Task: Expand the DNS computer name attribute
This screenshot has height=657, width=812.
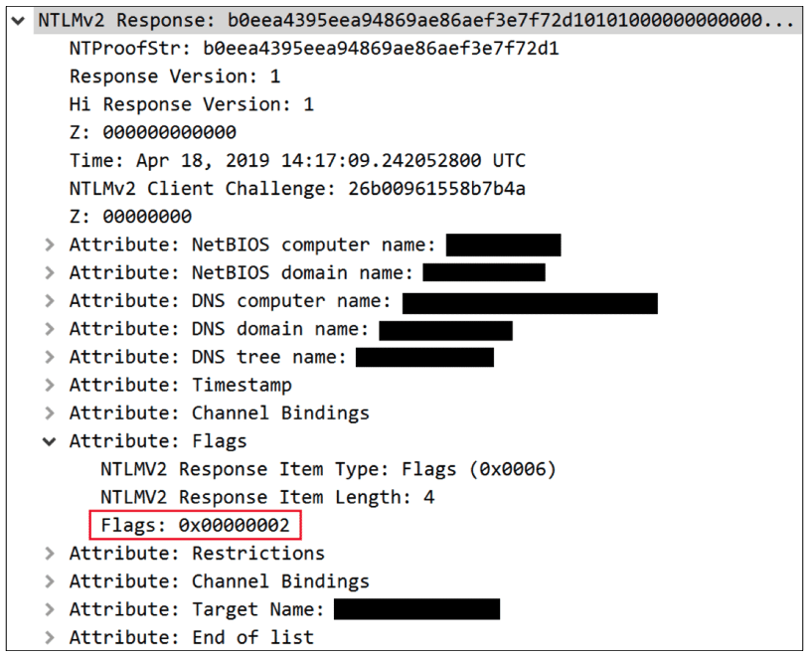Action: click(x=50, y=301)
